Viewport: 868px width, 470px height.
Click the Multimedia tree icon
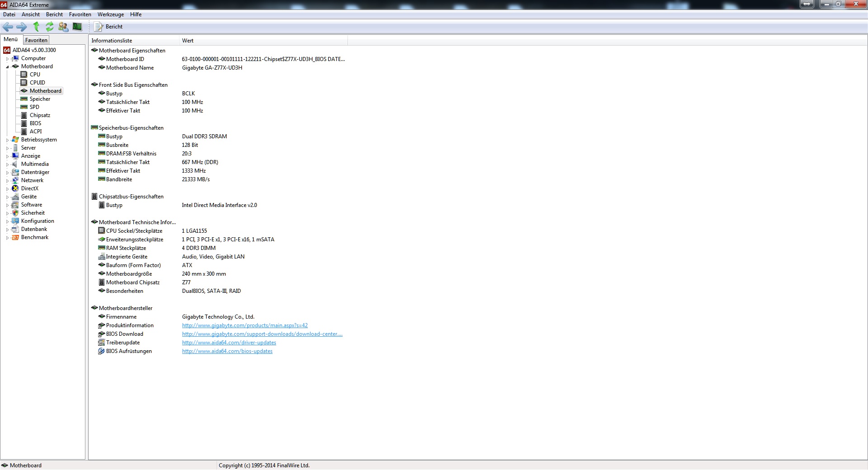pyautogui.click(x=15, y=164)
